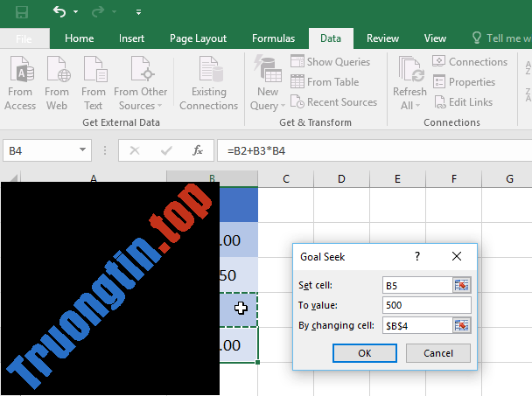Select column B header
The width and height of the screenshot is (532, 396).
(212, 177)
